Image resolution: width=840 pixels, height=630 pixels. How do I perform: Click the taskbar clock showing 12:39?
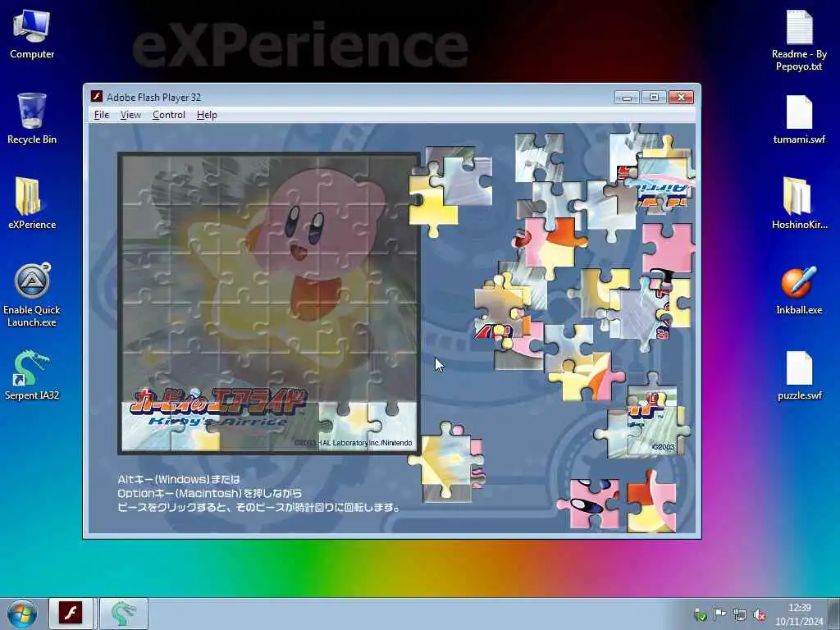pyautogui.click(x=799, y=614)
